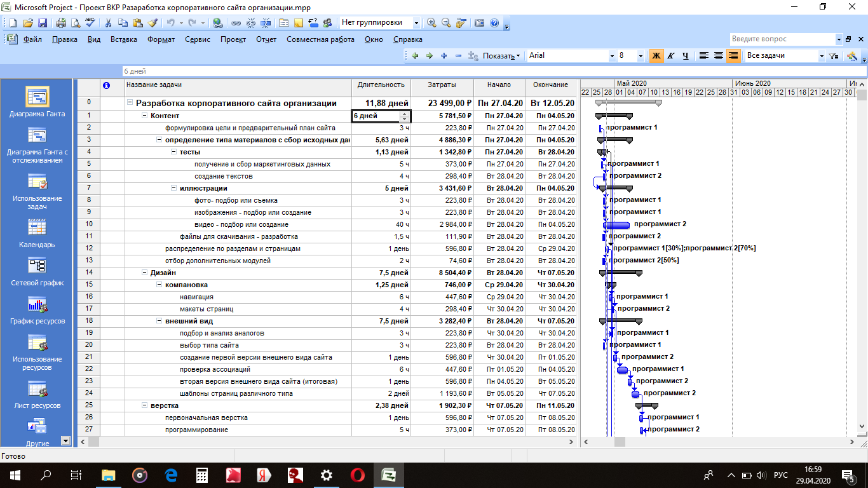Open the 'Сервис' menu
The image size is (868, 488).
[x=198, y=39]
